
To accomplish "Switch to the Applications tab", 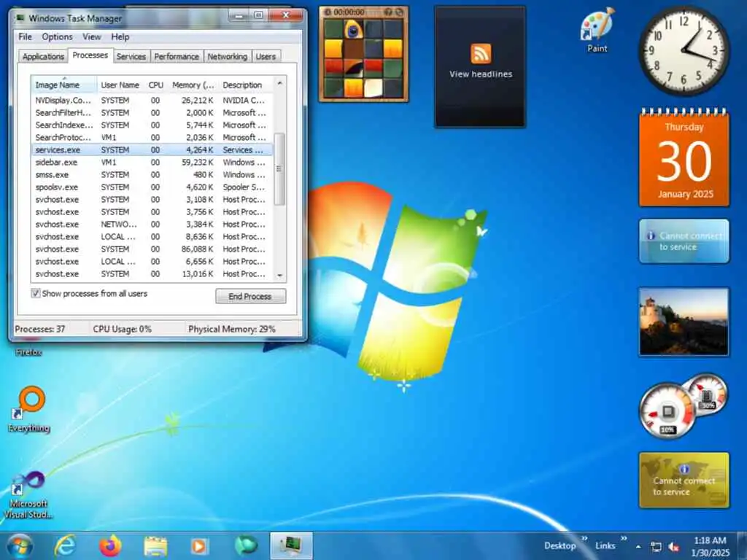I will pos(43,56).
